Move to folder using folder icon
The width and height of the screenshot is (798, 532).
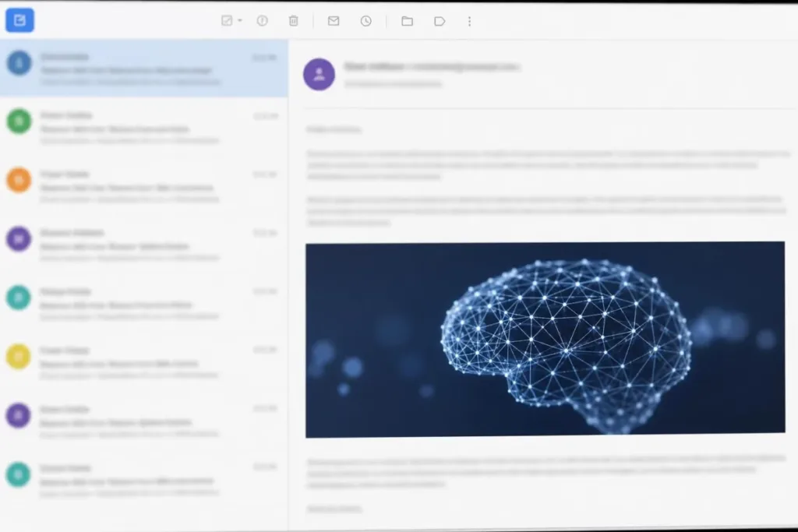pos(407,21)
